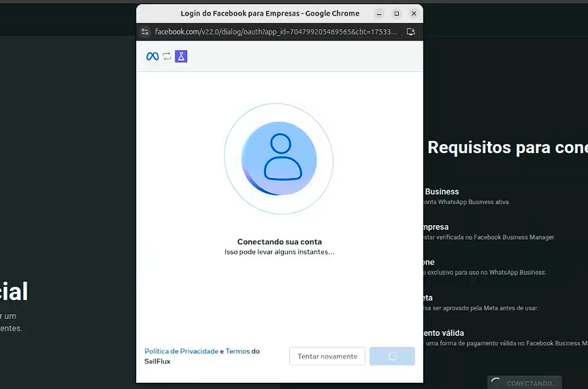
Task: Click the popup window title bar text
Action: point(269,14)
